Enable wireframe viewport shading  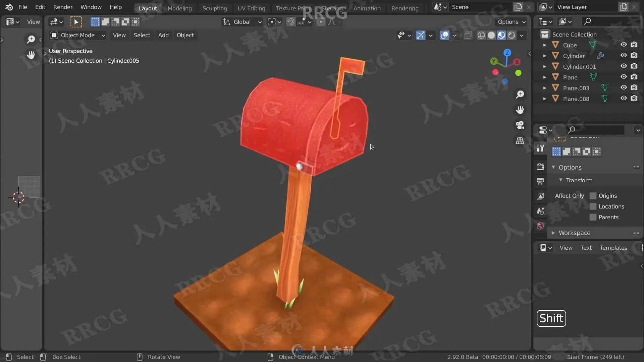tap(481, 35)
